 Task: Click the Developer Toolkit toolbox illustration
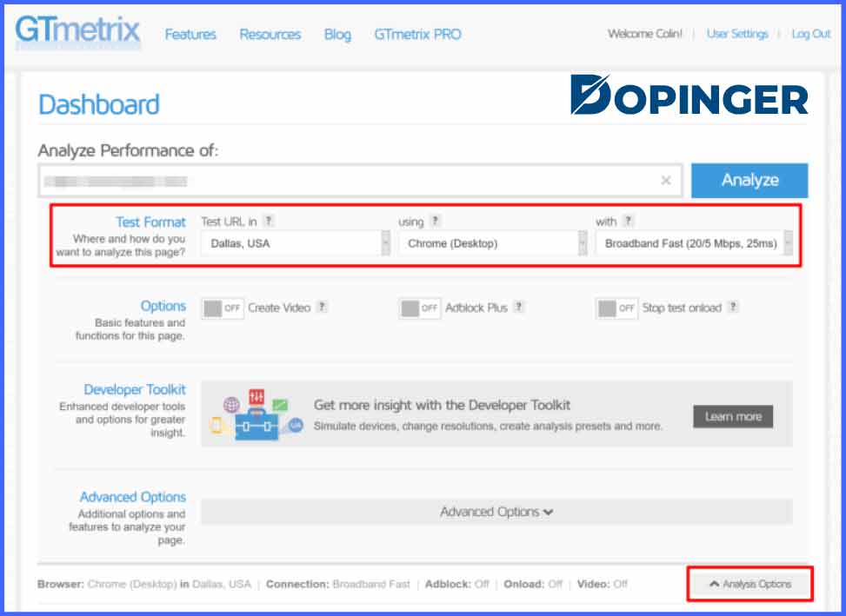coord(256,414)
